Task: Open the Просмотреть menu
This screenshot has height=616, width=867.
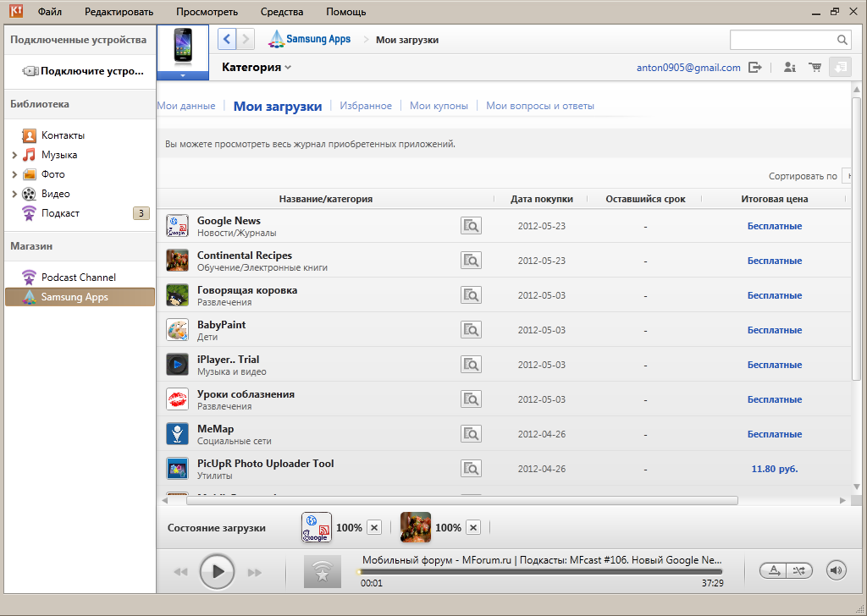Action: [x=207, y=12]
